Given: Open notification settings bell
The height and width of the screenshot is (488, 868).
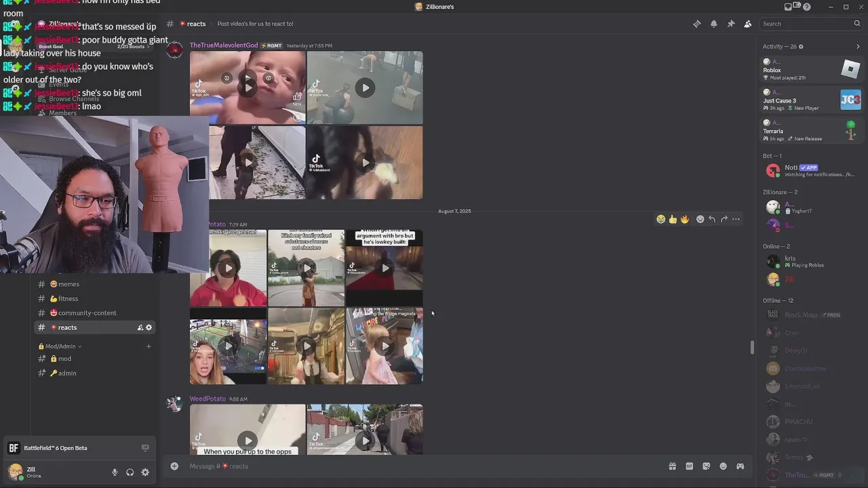Looking at the screenshot, I should coord(713,24).
